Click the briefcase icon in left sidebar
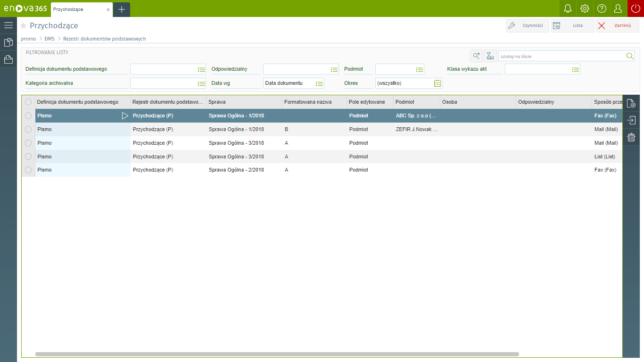Image resolution: width=644 pixels, height=362 pixels. (8, 59)
